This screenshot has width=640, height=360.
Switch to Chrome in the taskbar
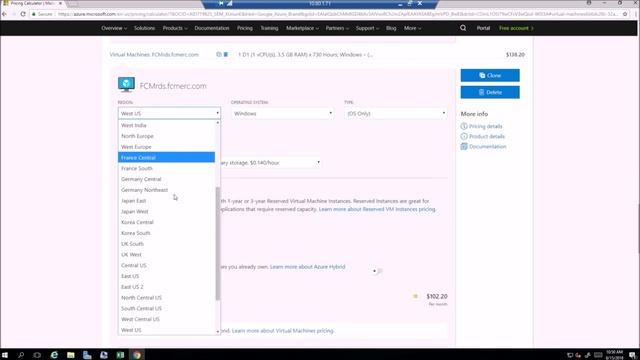point(137,355)
